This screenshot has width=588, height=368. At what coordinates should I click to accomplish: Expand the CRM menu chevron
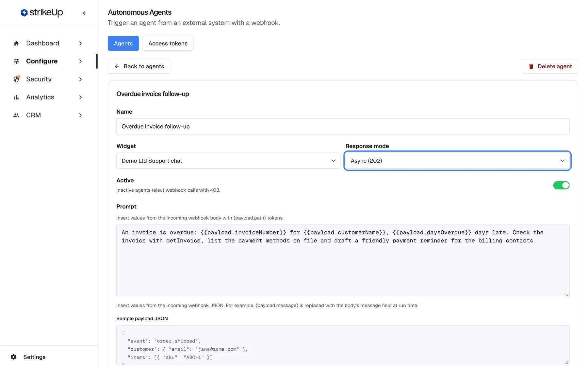click(80, 115)
